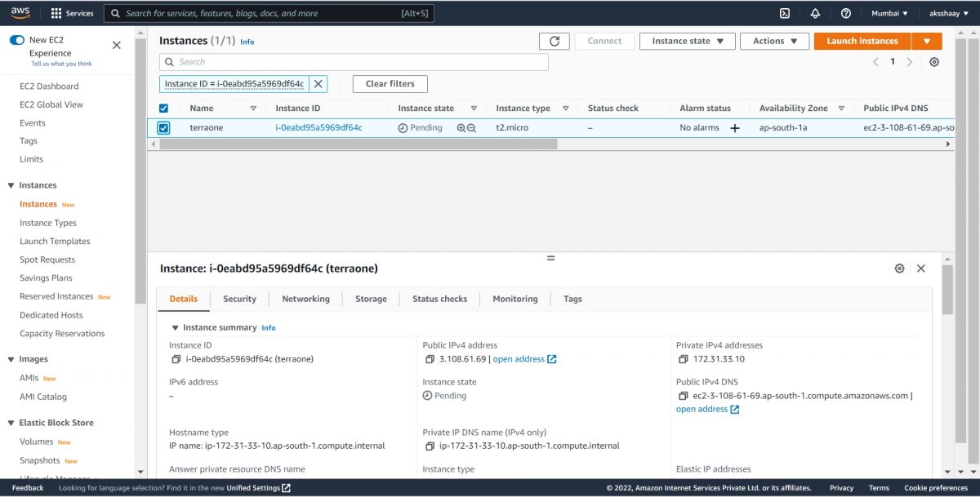
Task: Toggle the New EC2 Experience switch
Action: (16, 38)
